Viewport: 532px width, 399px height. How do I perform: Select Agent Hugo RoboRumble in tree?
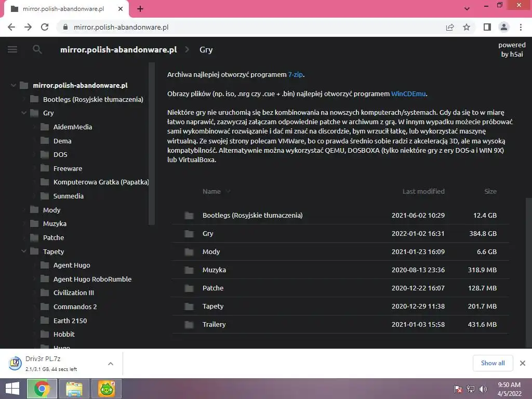[x=92, y=279]
